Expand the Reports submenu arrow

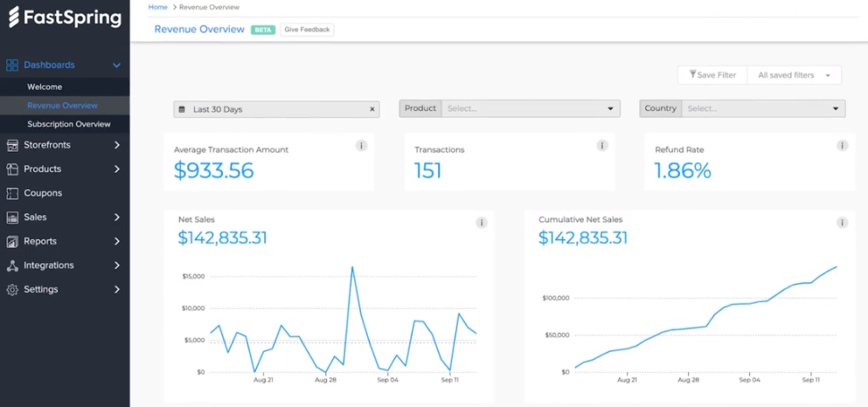(x=117, y=242)
